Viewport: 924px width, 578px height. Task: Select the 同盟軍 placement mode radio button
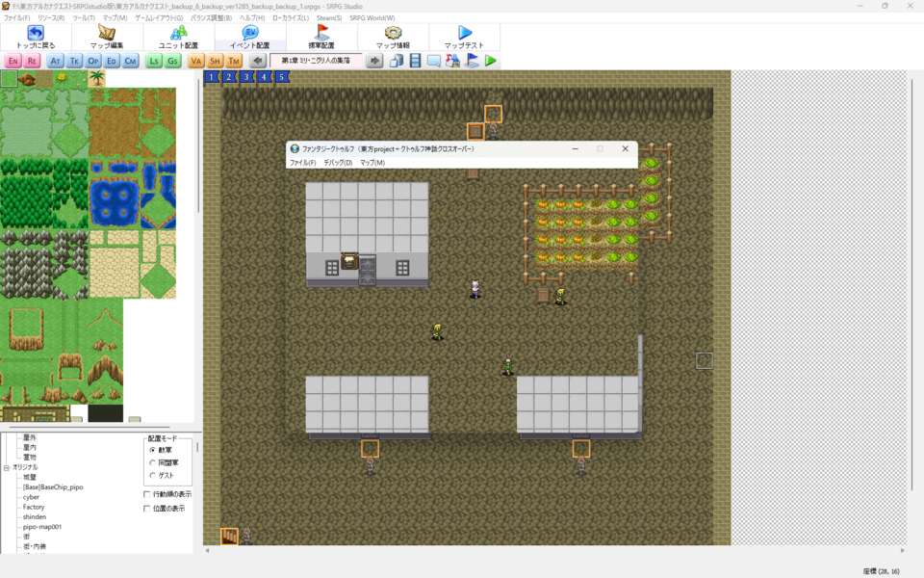pyautogui.click(x=152, y=462)
